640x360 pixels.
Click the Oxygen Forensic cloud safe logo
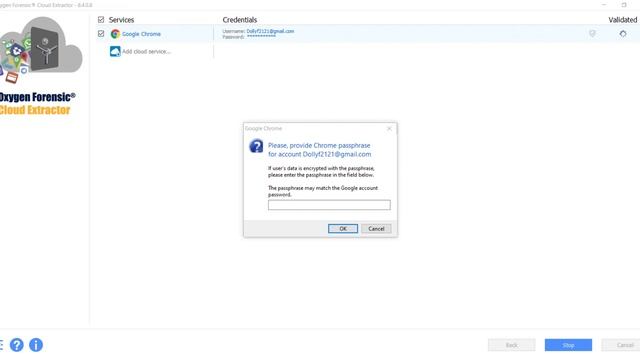pyautogui.click(x=41, y=49)
